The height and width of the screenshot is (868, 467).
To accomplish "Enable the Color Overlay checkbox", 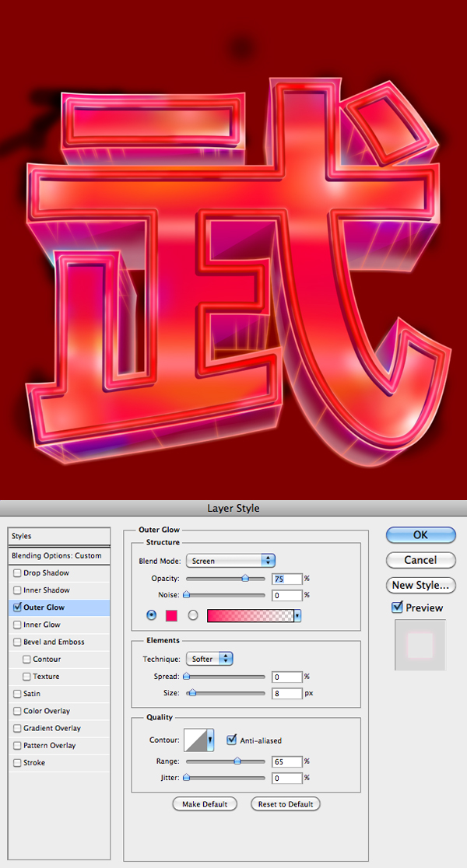I will click(x=18, y=711).
